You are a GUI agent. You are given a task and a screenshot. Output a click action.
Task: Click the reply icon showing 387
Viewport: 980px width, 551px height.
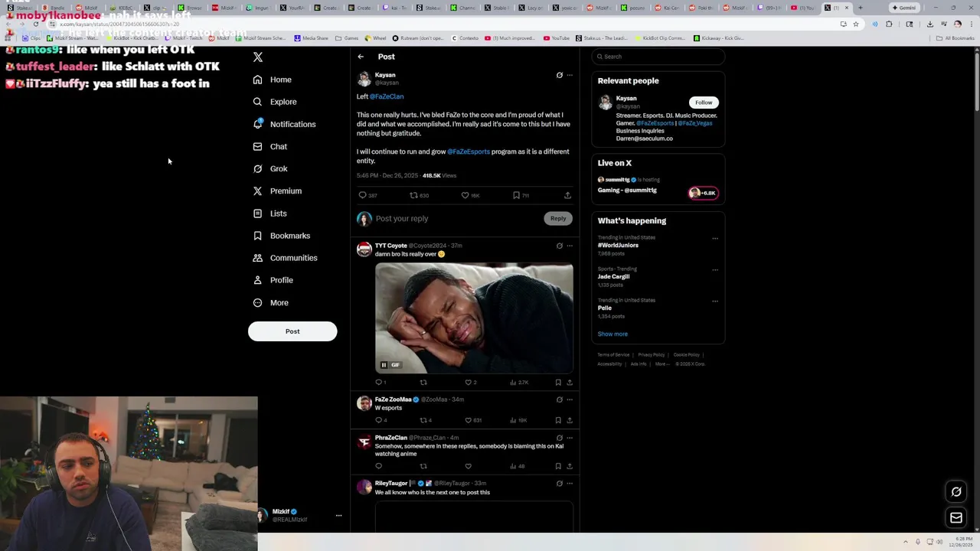(x=368, y=195)
